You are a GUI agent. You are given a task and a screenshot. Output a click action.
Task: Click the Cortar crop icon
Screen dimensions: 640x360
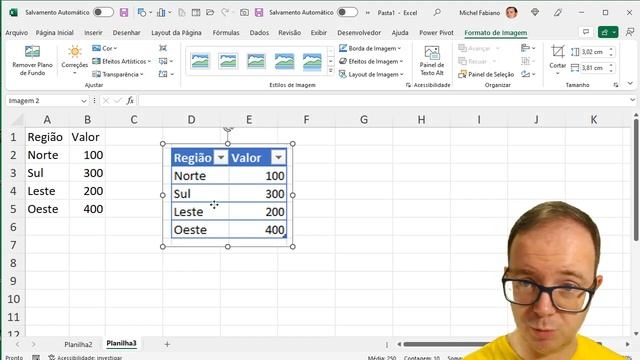click(x=558, y=52)
